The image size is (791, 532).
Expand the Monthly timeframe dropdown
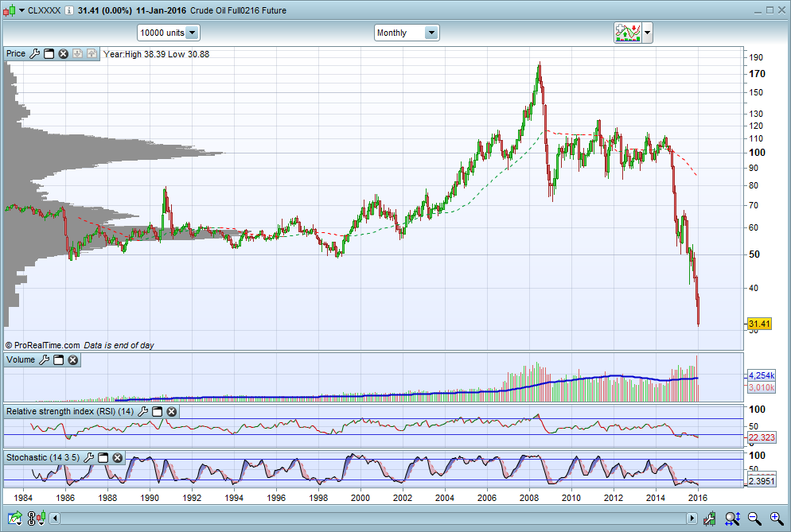pyautogui.click(x=431, y=33)
